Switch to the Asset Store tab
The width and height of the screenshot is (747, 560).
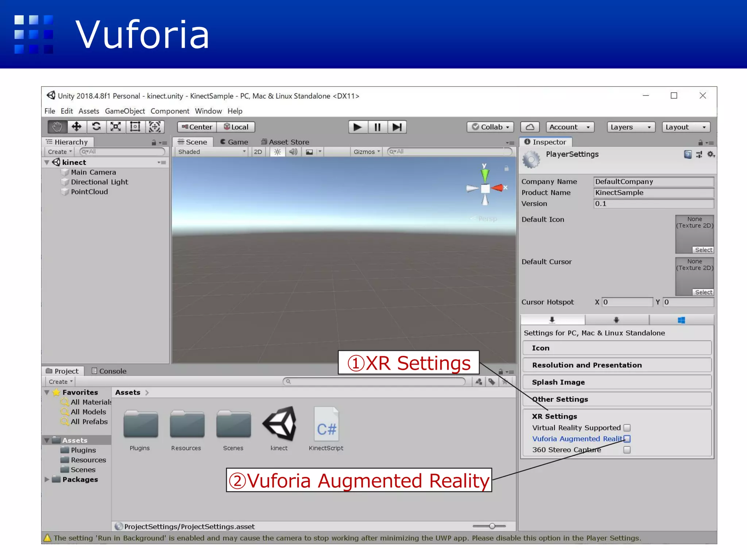point(285,142)
